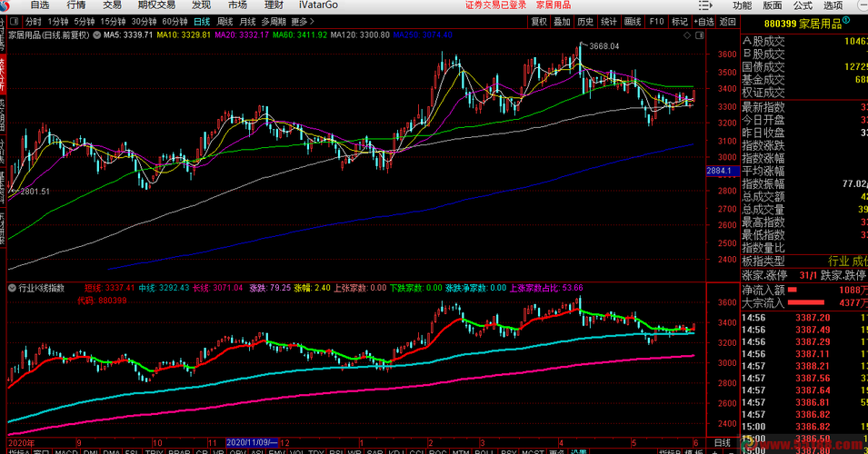Select the 30分钟 period tab
The height and width of the screenshot is (454, 868).
click(x=144, y=21)
